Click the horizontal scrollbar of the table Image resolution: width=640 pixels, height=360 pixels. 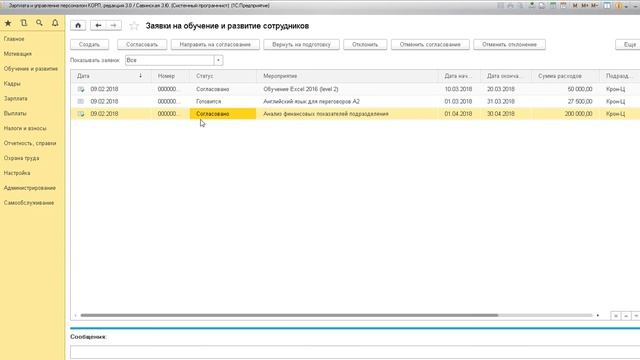coord(289,315)
